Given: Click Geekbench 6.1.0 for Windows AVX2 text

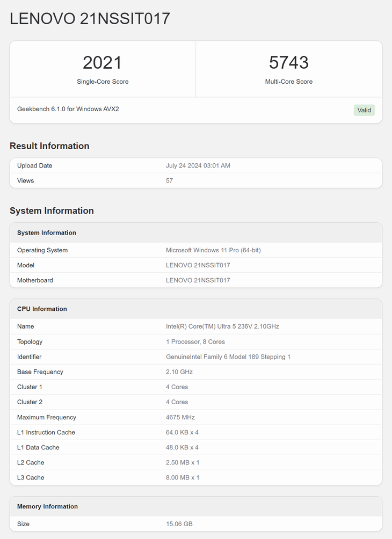Looking at the screenshot, I should coord(68,109).
